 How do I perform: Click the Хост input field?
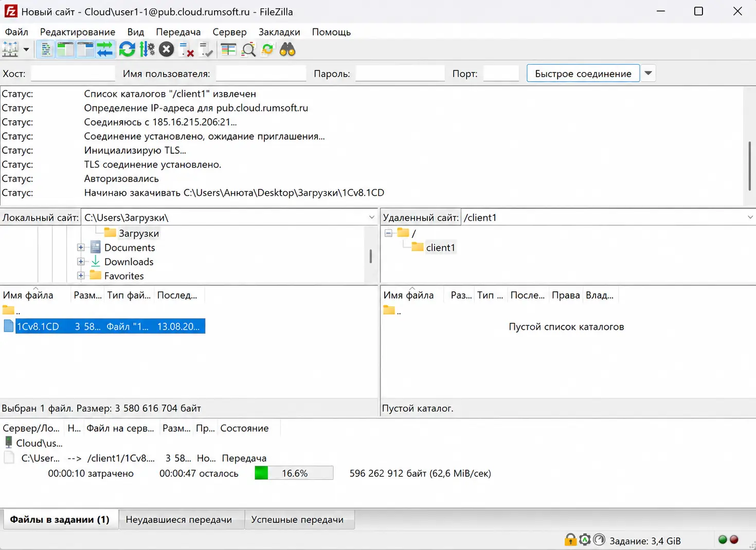pos(73,74)
